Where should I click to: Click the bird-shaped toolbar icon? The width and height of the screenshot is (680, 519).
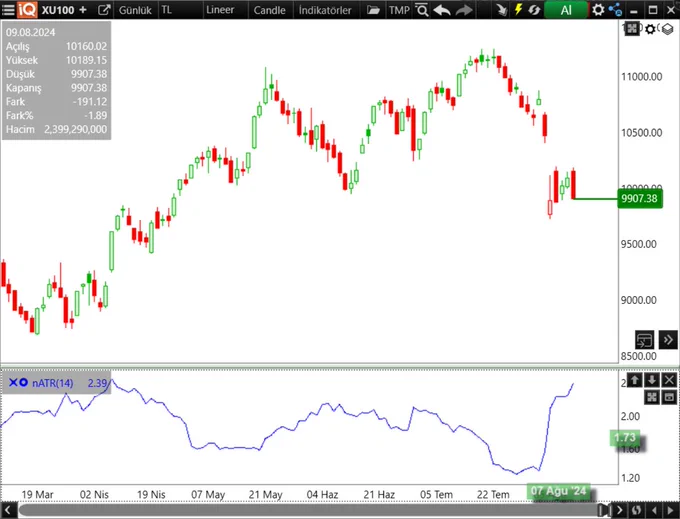(x=502, y=10)
